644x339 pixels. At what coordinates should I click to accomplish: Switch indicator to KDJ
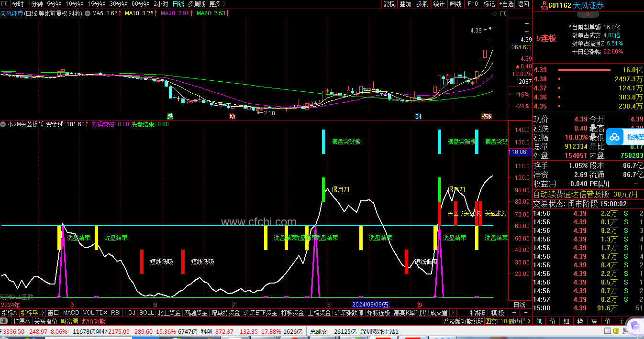[130, 313]
